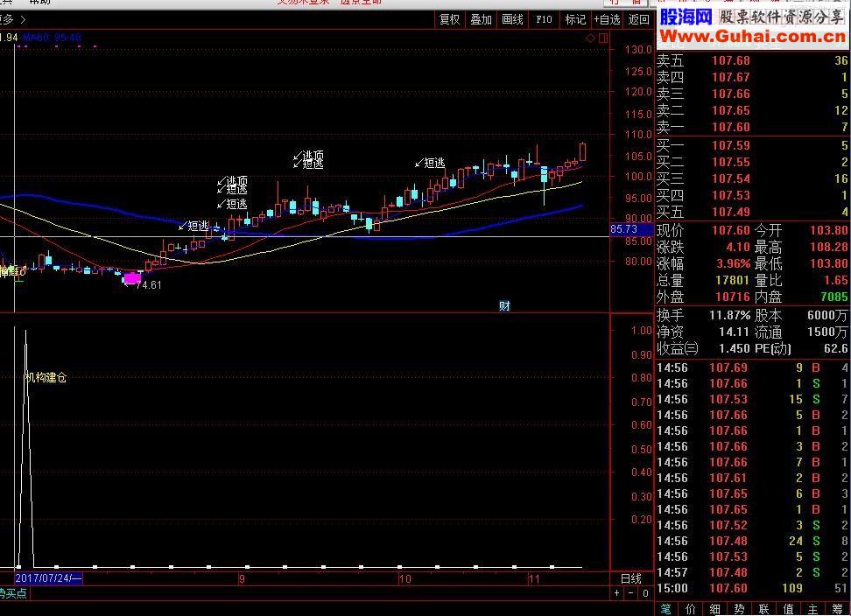851x616 pixels.
Task: Click the 买二 107.55 order row
Action: (752, 162)
